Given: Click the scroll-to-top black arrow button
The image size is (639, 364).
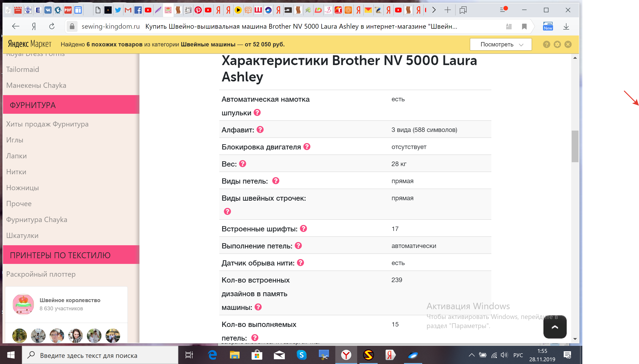Looking at the screenshot, I should pyautogui.click(x=555, y=327).
